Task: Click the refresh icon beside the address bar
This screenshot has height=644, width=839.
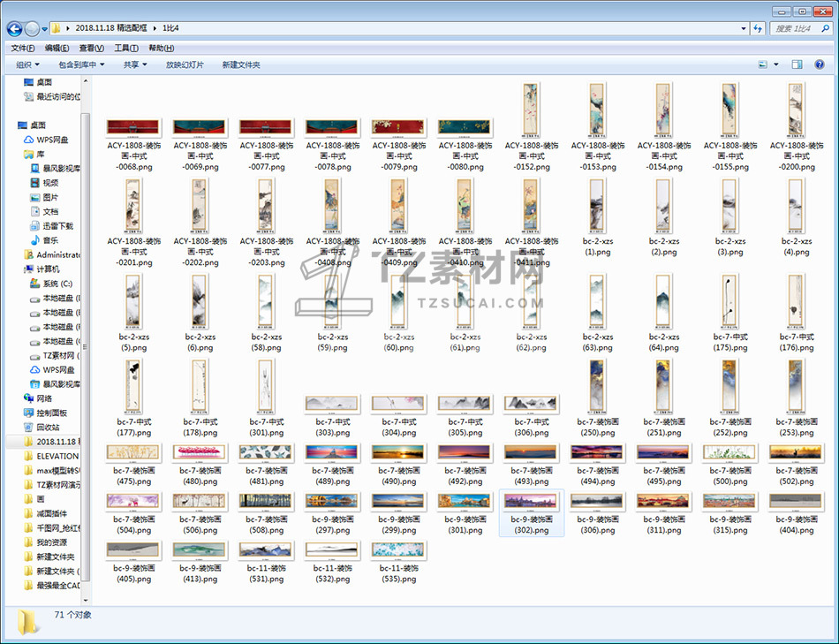Action: (x=757, y=29)
